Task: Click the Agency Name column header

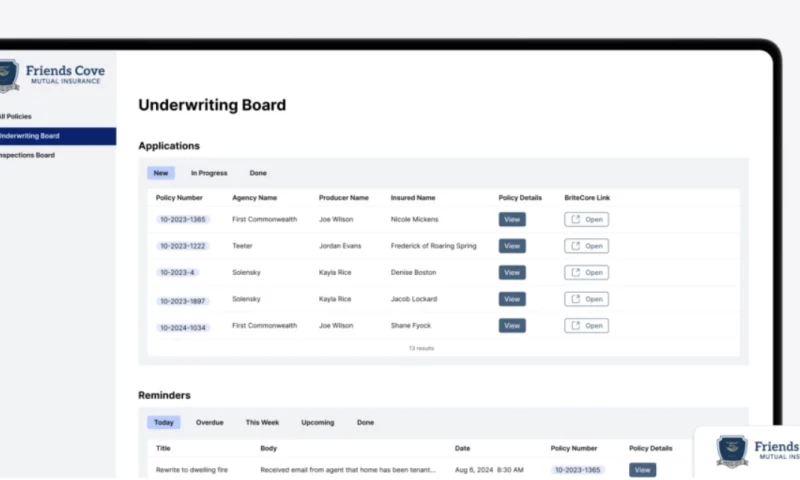Action: pyautogui.click(x=255, y=197)
